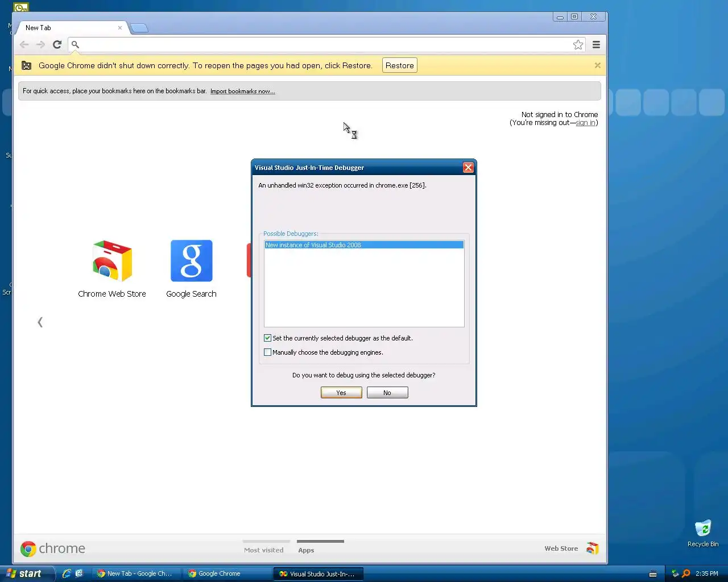Viewport: 728px width, 582px height.
Task: Click the chrome logo in footer
Action: [53, 548]
